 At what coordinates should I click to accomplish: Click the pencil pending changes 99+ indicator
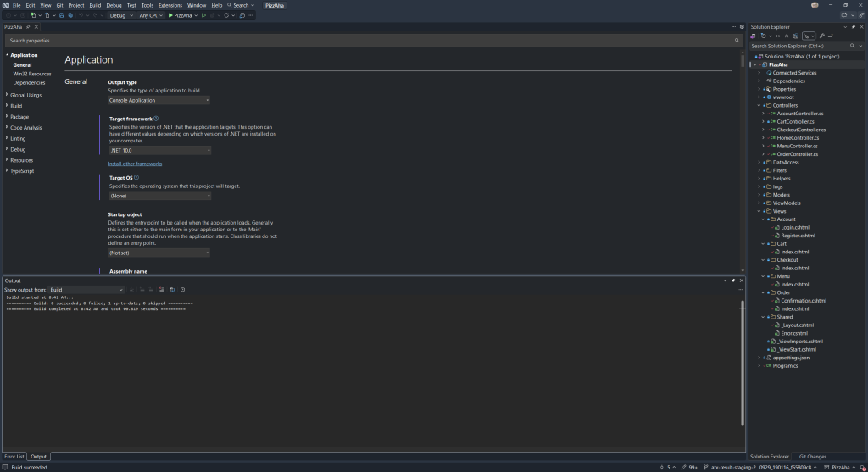pos(689,468)
